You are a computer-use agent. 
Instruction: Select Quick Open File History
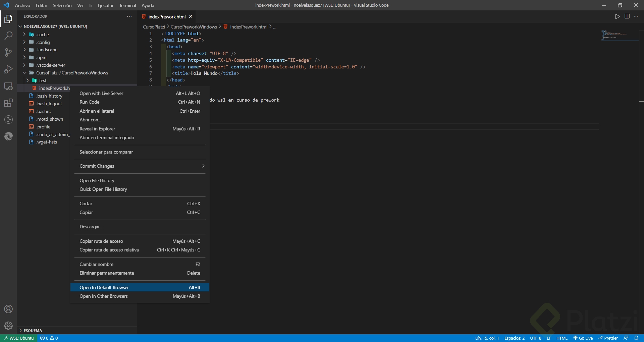tap(140, 189)
